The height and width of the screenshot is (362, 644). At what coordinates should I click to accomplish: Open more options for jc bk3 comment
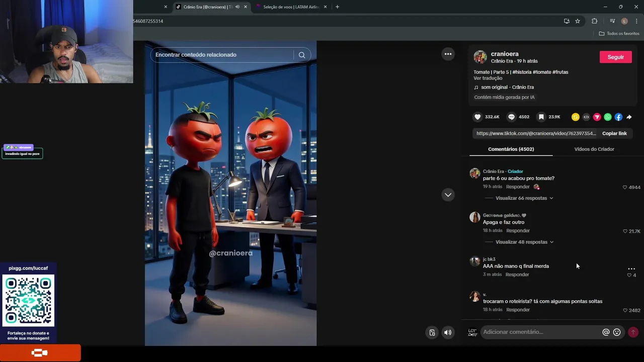click(631, 268)
